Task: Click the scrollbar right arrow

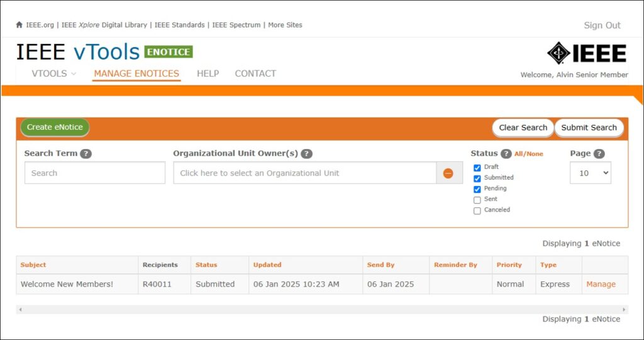Action: tap(624, 310)
